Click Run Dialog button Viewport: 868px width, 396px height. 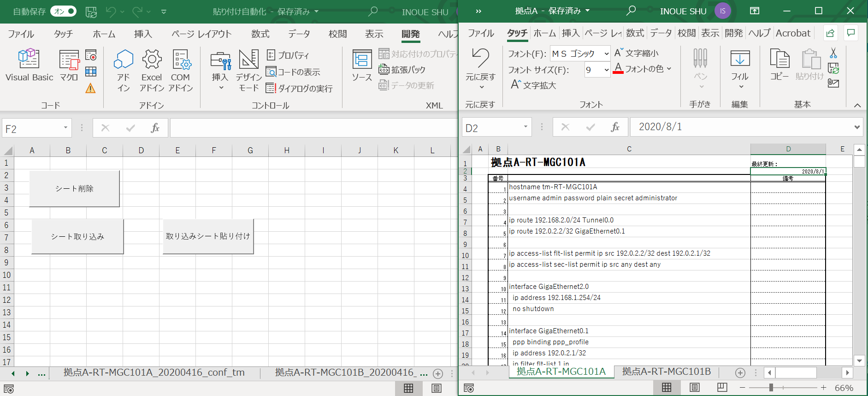pos(299,88)
